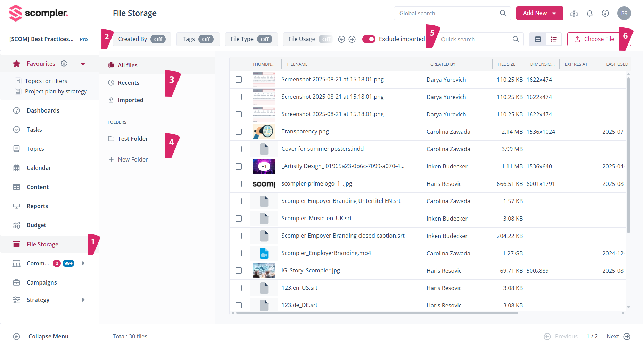Select the Recents file view

tap(129, 83)
